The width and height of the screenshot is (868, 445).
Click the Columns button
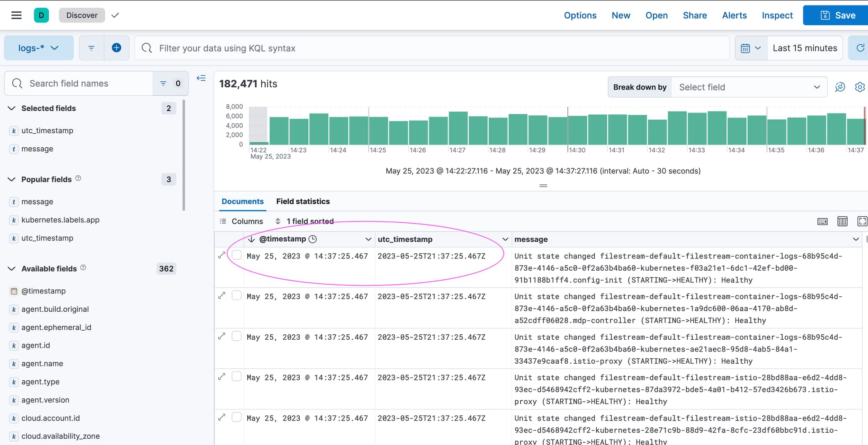click(x=241, y=221)
